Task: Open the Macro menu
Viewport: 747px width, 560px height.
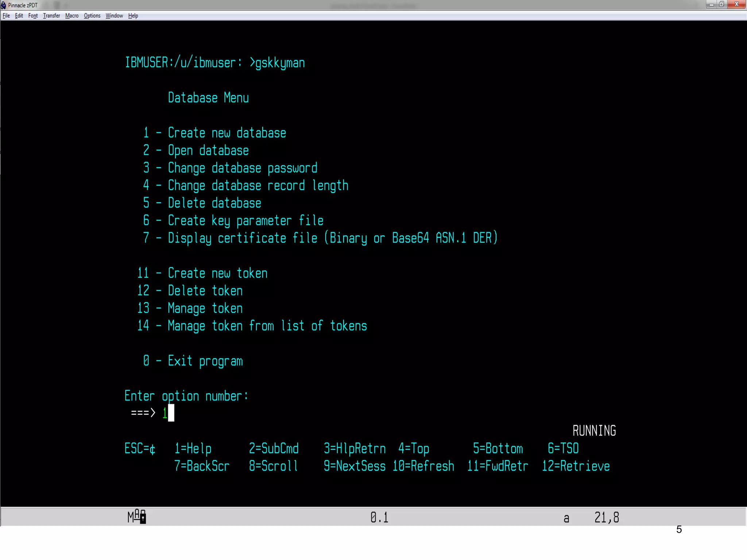Action: (72, 16)
